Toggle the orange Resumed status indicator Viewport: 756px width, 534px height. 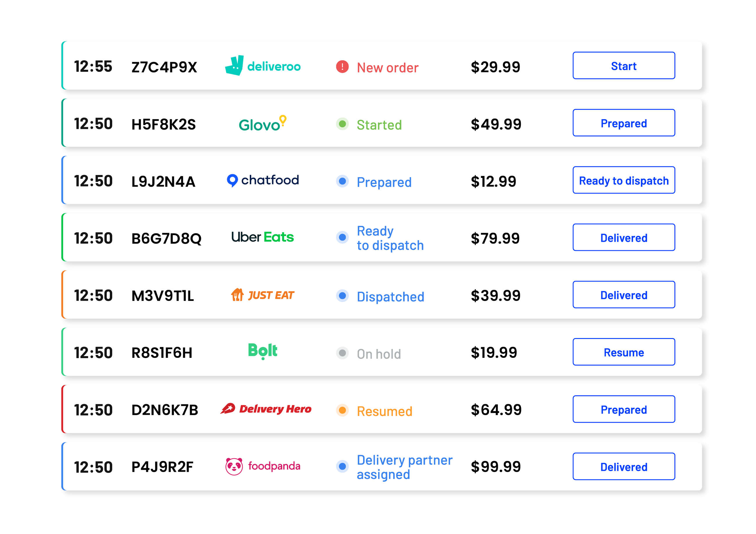343,410
